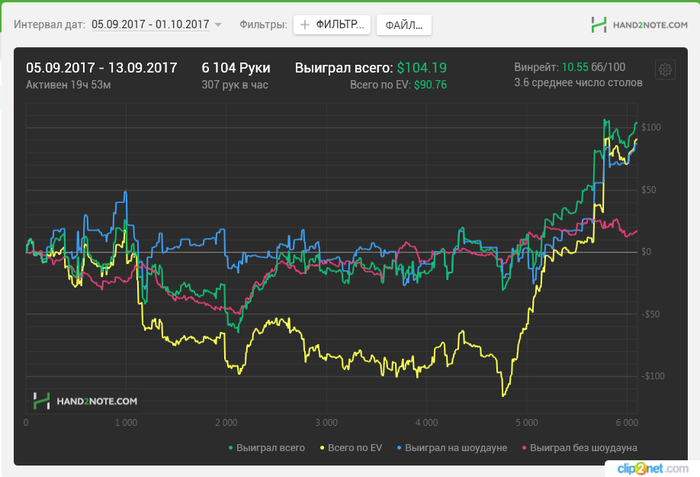Click the 3 000 x-axis label
The height and width of the screenshot is (477, 700).
[326, 423]
